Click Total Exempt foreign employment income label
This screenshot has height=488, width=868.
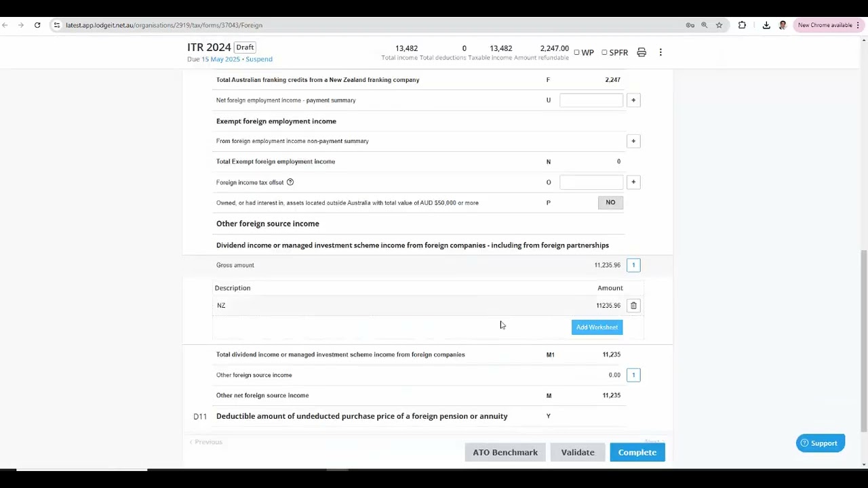[275, 162]
